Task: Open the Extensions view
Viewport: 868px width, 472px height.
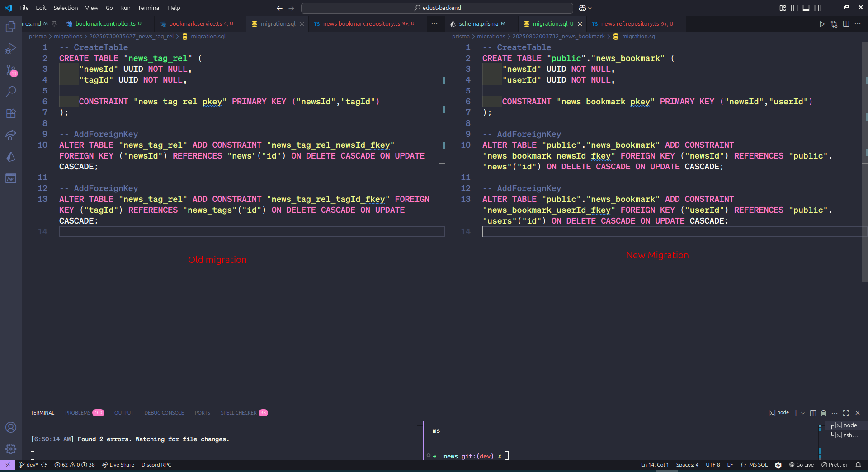Action: [11, 113]
